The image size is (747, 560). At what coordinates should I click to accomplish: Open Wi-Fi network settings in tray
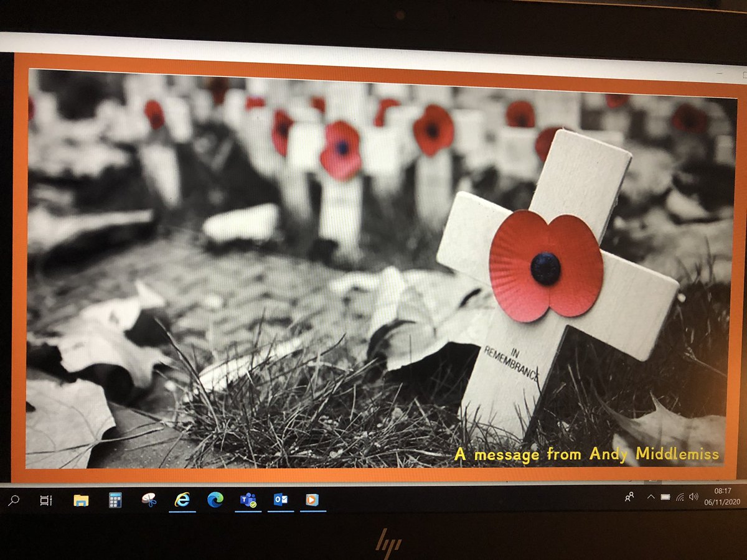click(x=680, y=497)
